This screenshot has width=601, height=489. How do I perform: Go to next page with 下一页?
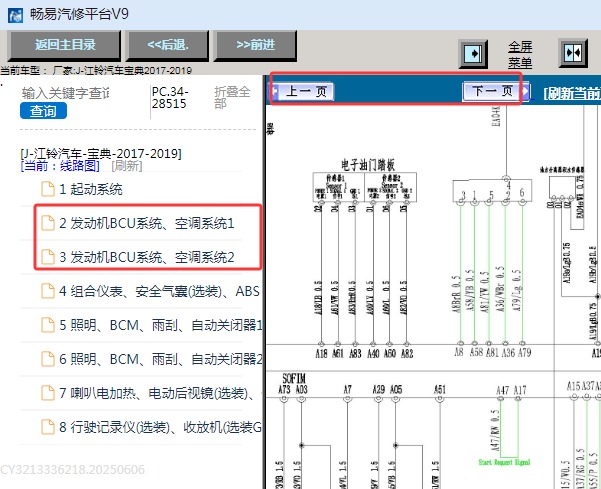[496, 91]
